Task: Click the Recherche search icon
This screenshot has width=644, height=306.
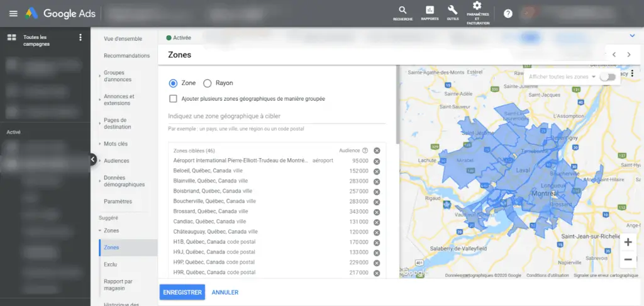Action: pos(402,10)
